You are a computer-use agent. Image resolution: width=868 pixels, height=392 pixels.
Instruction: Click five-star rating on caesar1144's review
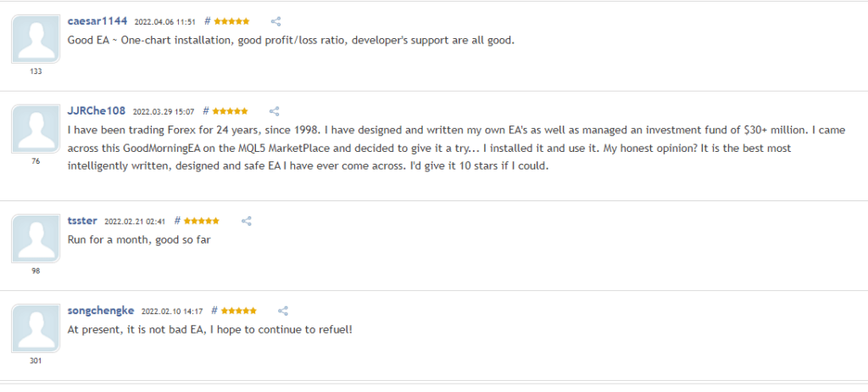point(231,21)
